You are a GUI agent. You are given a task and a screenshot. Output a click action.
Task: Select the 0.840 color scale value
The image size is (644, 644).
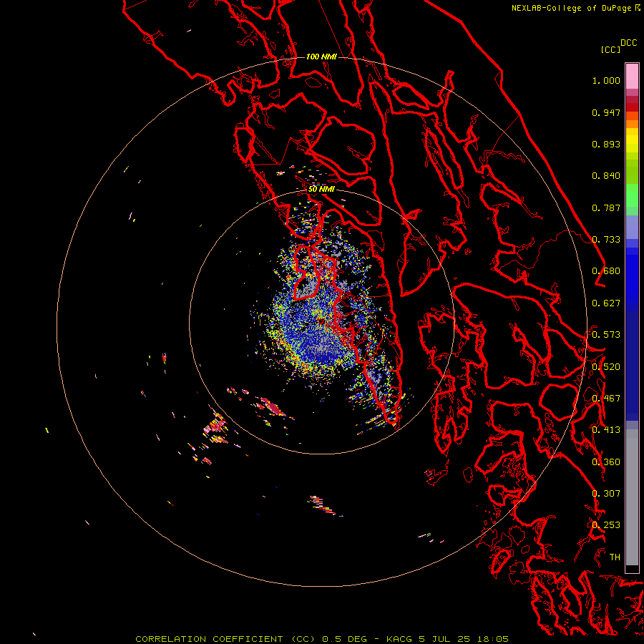[606, 176]
